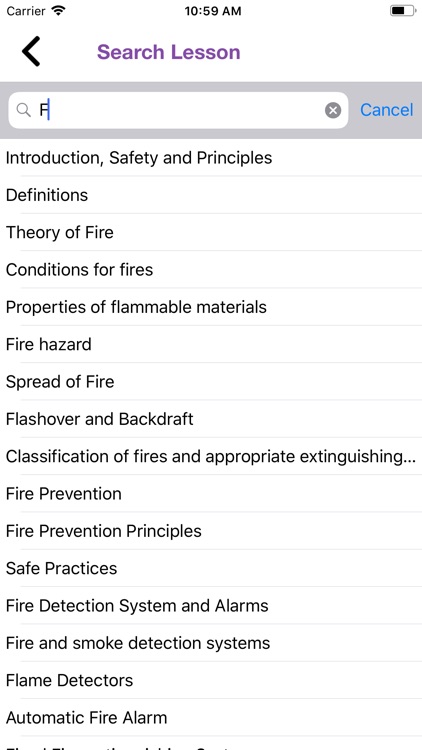Open Fire Prevention Principles lesson
This screenshot has width=422, height=750.
point(211,531)
